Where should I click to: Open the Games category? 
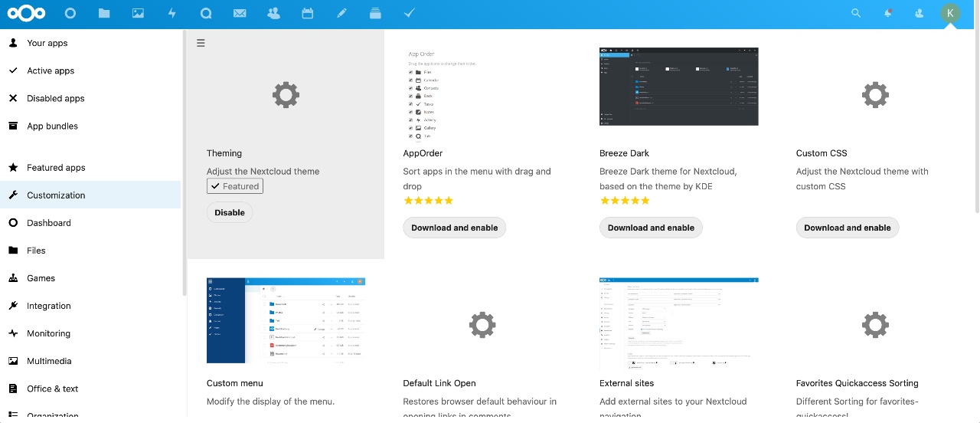tap(90, 277)
